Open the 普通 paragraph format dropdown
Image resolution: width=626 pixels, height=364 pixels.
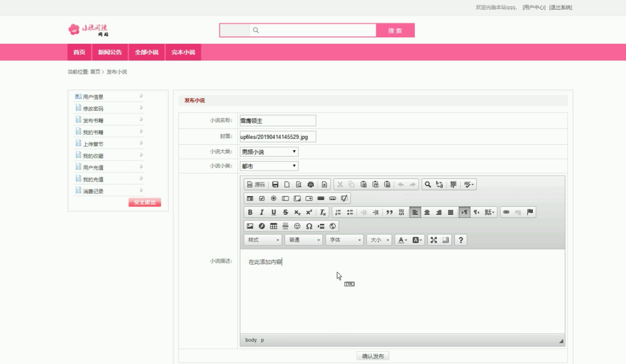pyautogui.click(x=303, y=240)
